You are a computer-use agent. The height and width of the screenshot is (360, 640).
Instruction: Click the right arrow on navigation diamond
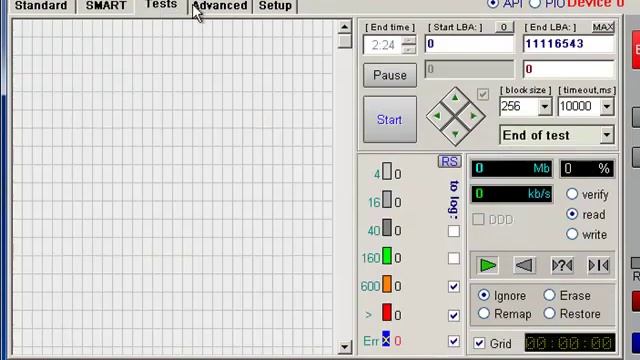473,116
